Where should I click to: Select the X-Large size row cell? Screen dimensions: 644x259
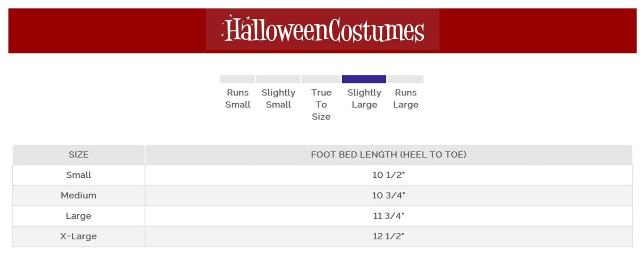click(x=79, y=237)
